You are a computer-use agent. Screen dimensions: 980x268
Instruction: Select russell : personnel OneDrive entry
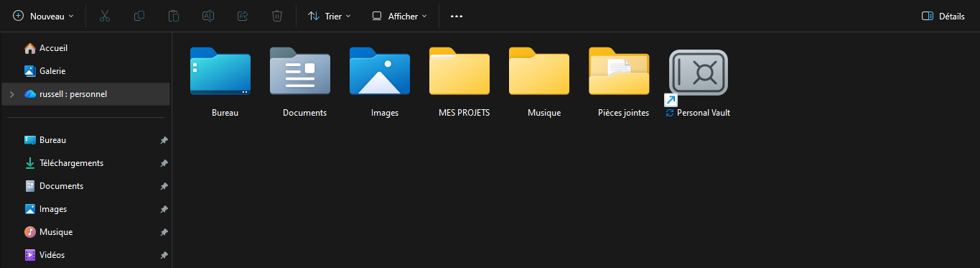click(x=86, y=94)
